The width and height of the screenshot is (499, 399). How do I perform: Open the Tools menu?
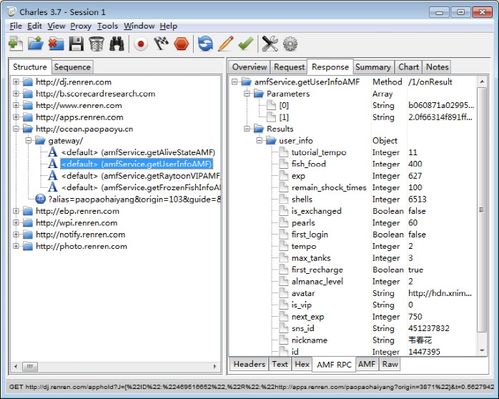pyautogui.click(x=107, y=26)
